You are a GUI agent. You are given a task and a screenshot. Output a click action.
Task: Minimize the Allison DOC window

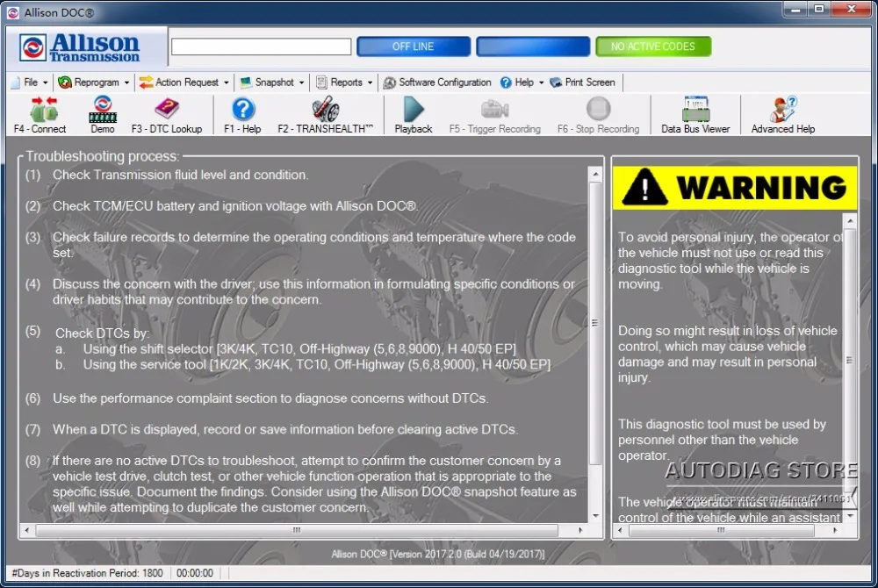[x=795, y=10]
